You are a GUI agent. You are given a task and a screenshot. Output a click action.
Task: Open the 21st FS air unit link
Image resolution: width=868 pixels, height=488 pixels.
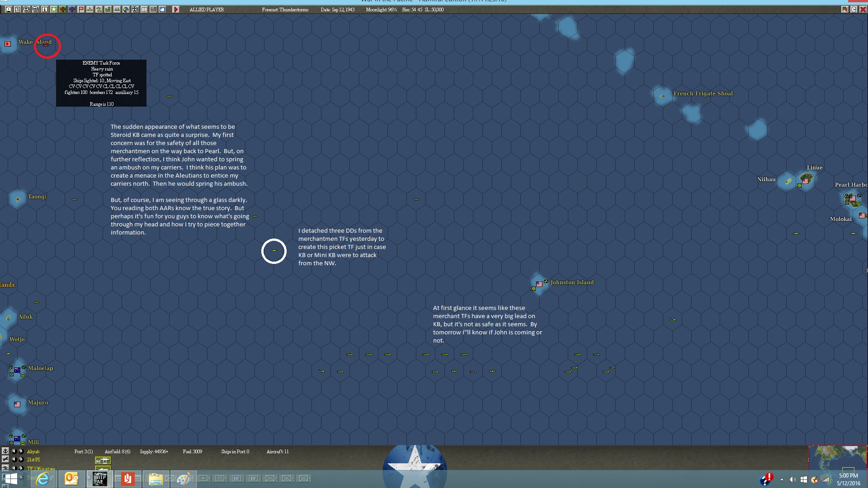click(33, 460)
